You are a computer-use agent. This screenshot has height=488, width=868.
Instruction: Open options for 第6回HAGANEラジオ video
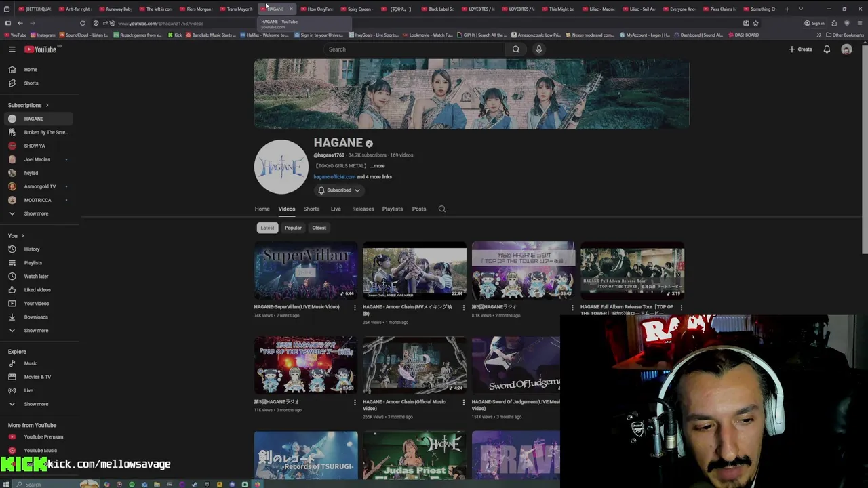click(572, 307)
